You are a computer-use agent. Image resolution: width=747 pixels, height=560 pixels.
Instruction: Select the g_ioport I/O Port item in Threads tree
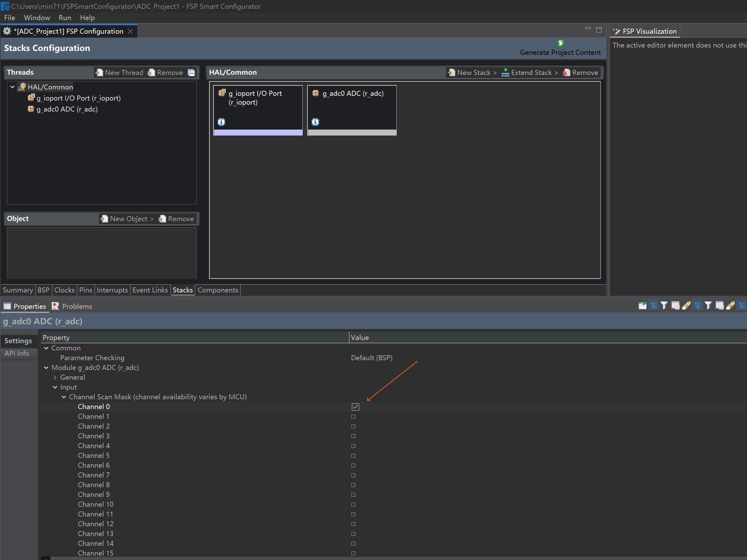click(74, 98)
